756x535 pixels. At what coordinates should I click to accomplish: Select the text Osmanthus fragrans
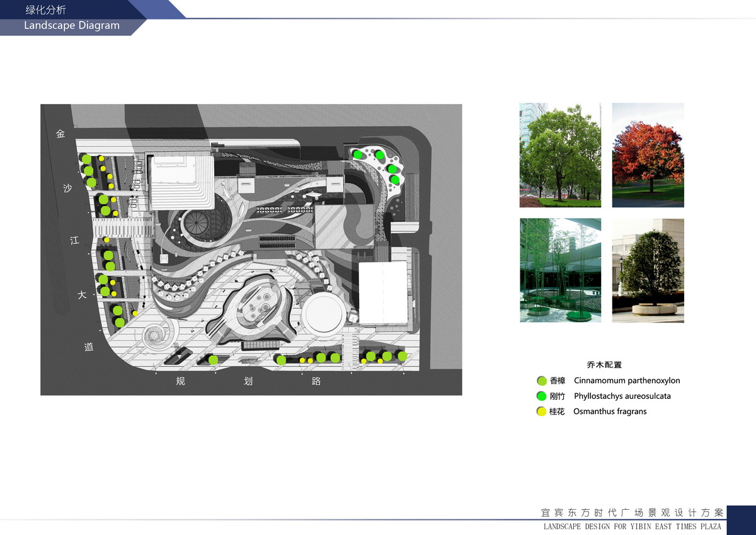(x=610, y=411)
